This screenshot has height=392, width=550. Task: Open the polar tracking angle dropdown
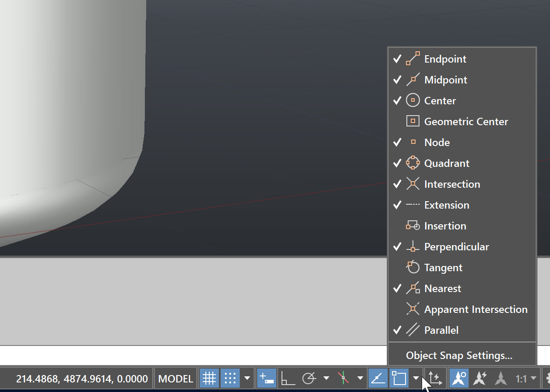(x=327, y=378)
